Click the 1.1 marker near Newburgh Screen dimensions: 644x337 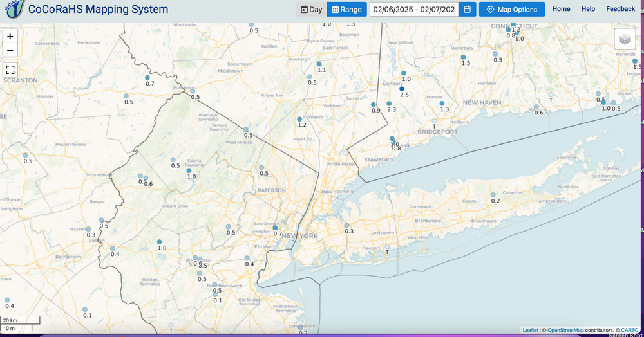coord(319,64)
